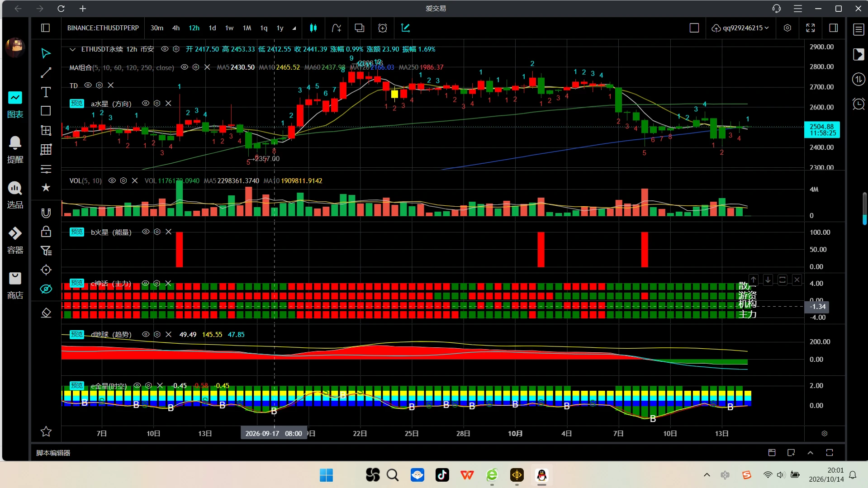This screenshot has height=488, width=868.
Task: Expand the 脚本编辑器 panel upward arrow
Action: coord(811,453)
